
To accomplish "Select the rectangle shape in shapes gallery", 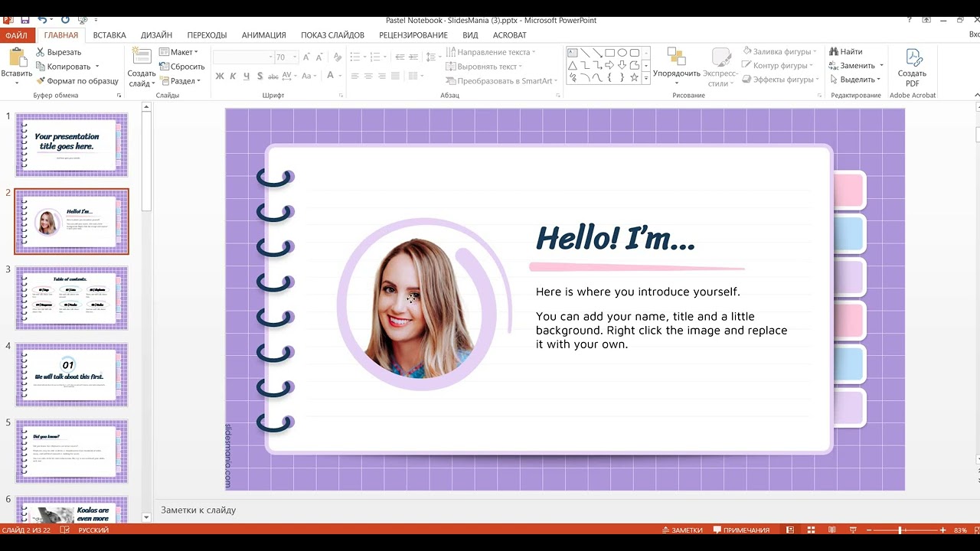I will [x=609, y=53].
